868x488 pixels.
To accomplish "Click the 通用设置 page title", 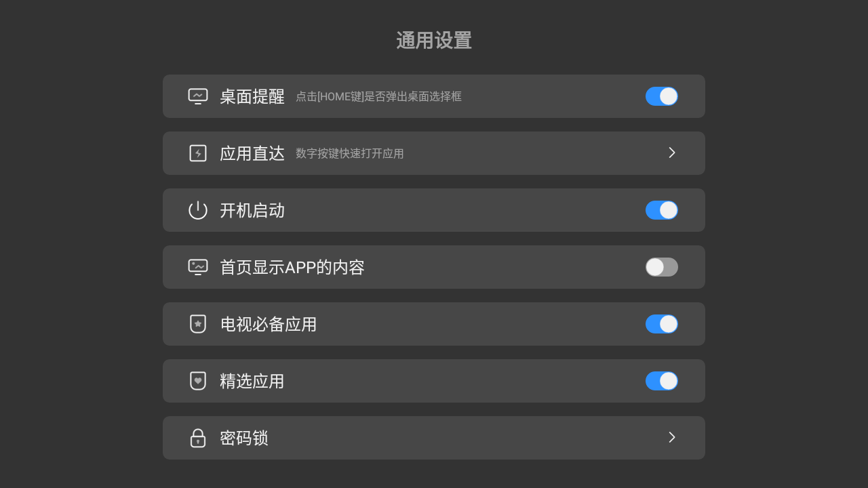I will pos(434,41).
